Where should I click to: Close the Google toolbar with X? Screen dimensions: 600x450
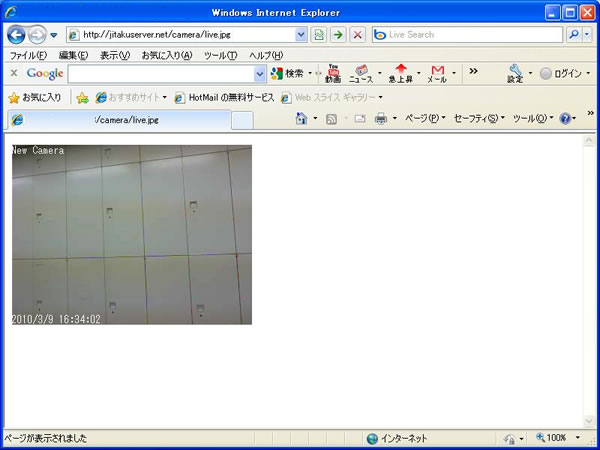click(x=14, y=73)
